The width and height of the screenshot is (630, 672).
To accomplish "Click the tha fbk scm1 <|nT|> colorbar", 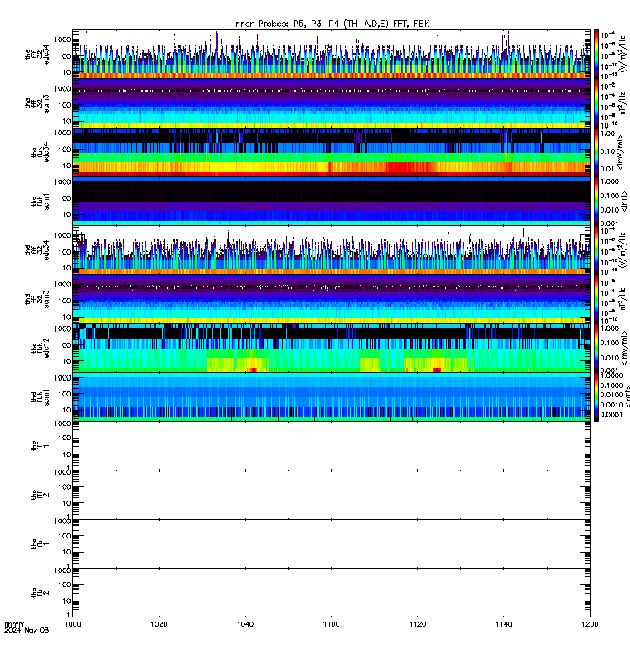I will click(x=596, y=202).
